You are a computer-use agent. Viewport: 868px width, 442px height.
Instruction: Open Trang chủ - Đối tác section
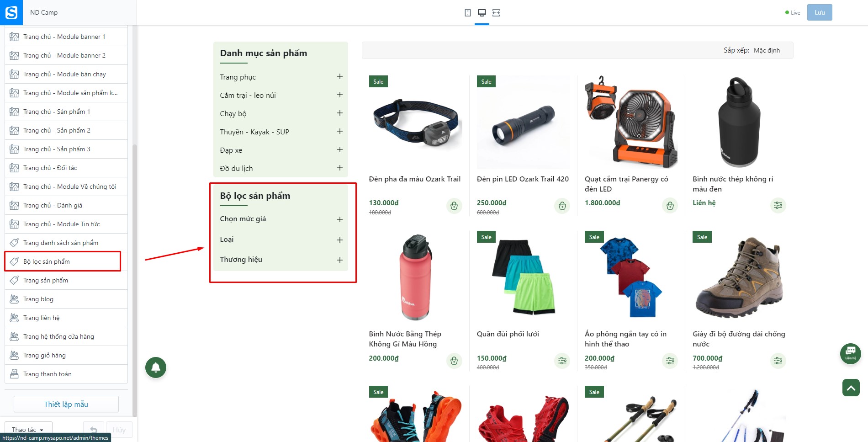click(66, 168)
